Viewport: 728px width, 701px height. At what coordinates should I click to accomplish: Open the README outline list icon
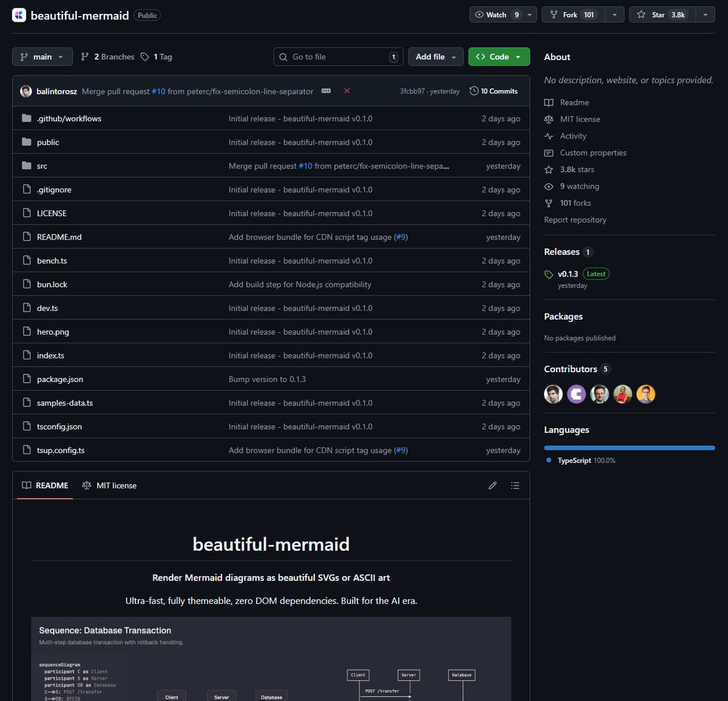point(515,485)
